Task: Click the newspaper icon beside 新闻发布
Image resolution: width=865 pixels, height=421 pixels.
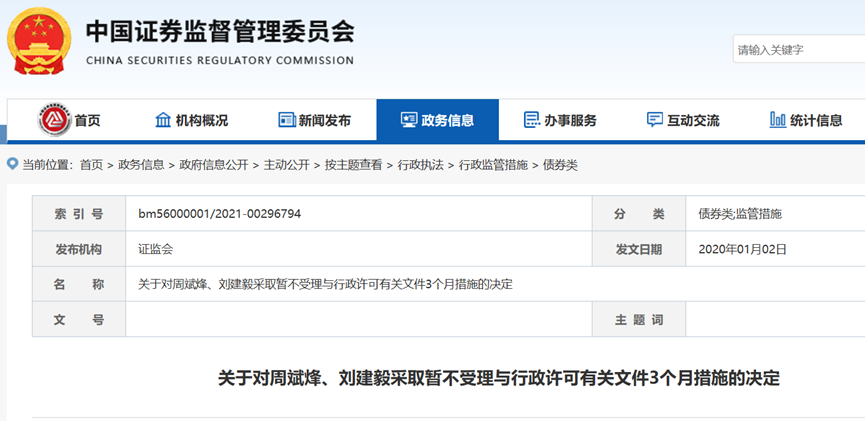Action: [x=287, y=120]
